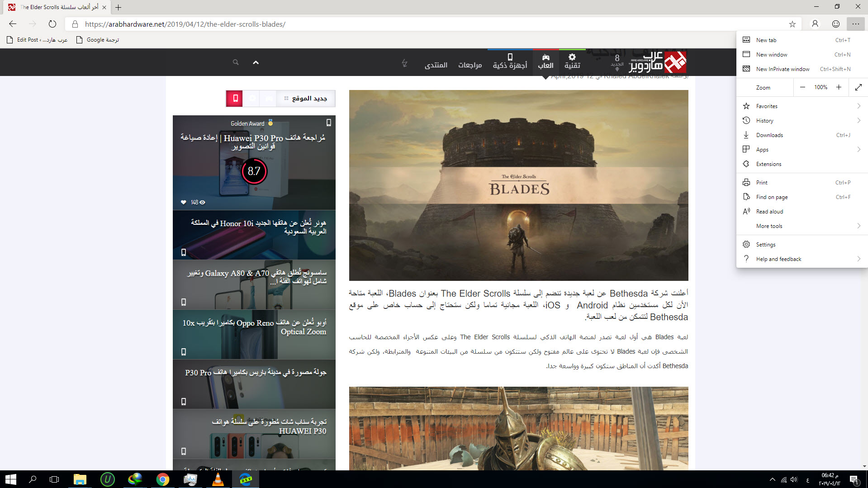Click the browser back arrow

click(13, 24)
